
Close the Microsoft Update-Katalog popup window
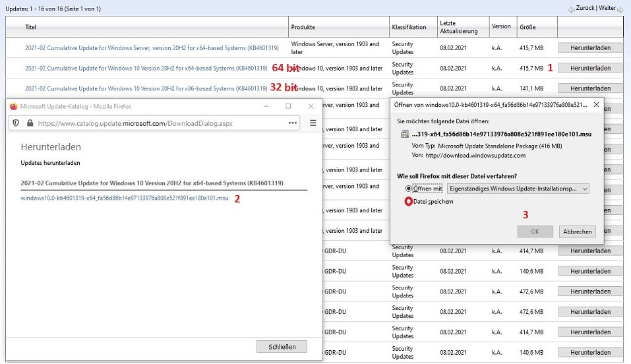(x=311, y=106)
